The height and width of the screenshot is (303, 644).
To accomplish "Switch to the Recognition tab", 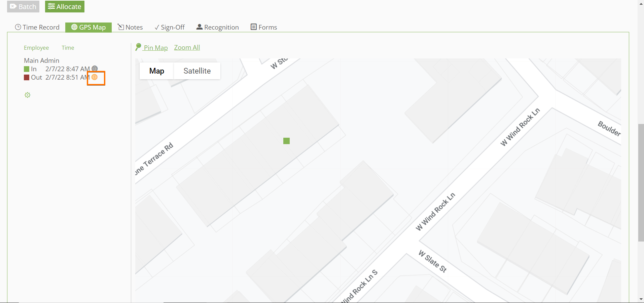I will [x=218, y=27].
